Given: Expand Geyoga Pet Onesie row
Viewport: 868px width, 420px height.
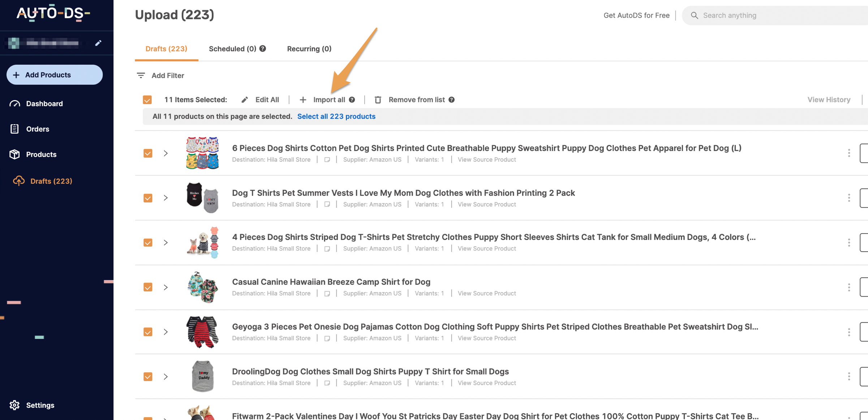Looking at the screenshot, I should click(166, 332).
